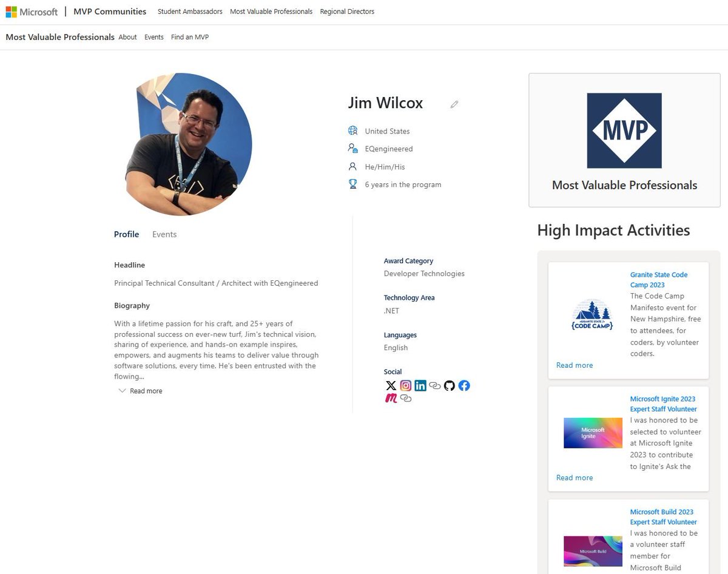Open the Granite State Code Camp 2023 link
This screenshot has height=574, width=728.
659,280
